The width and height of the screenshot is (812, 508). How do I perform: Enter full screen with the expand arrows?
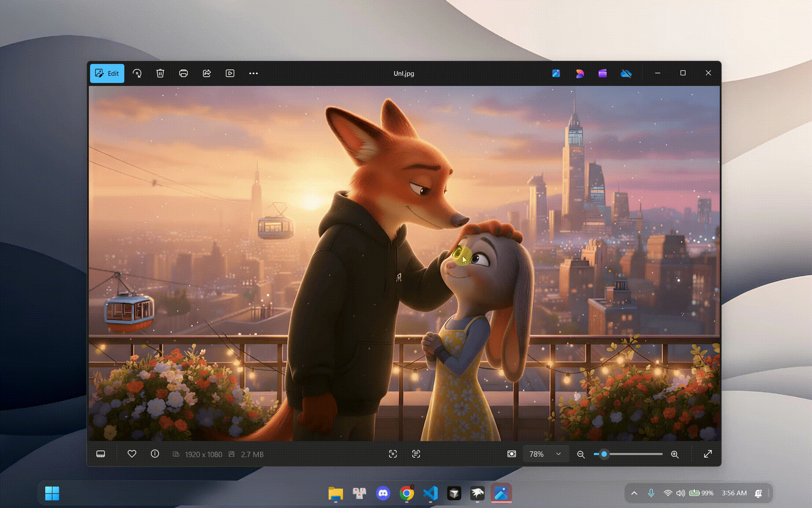708,454
